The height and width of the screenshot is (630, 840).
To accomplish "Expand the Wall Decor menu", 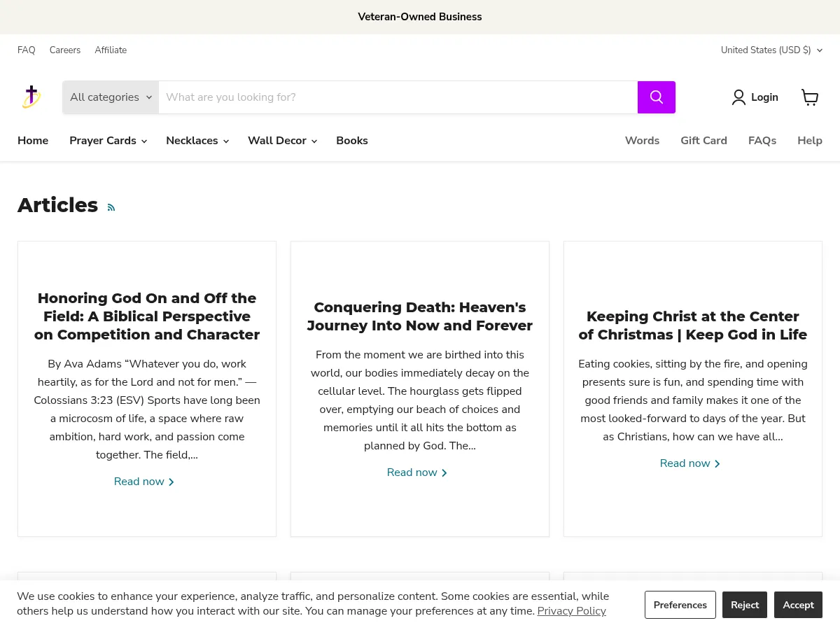I will click(x=281, y=141).
